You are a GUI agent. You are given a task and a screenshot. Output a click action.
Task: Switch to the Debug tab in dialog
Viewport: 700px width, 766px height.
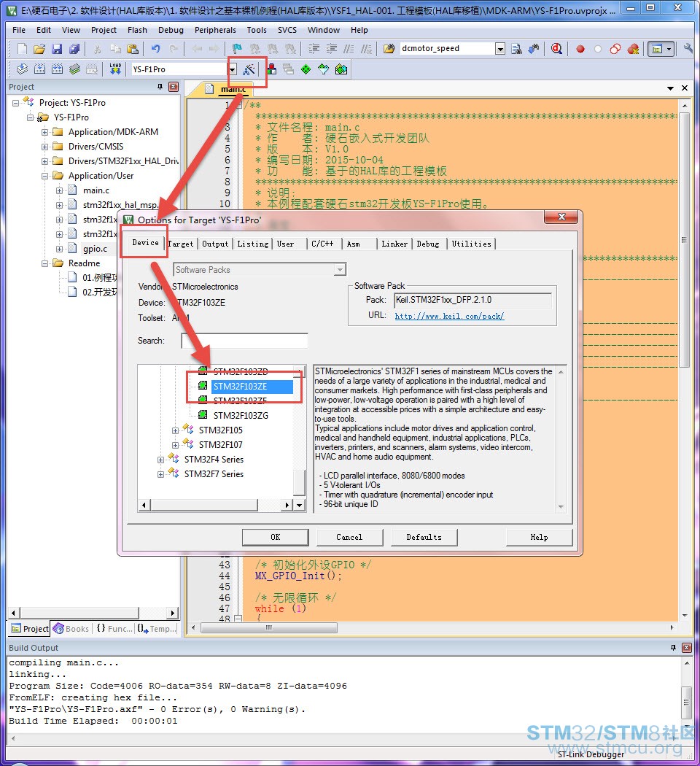point(427,244)
